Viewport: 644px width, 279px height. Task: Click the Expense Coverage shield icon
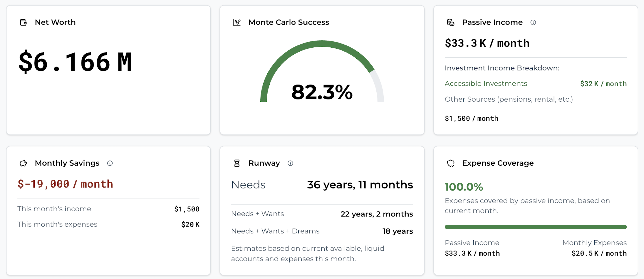(x=450, y=163)
